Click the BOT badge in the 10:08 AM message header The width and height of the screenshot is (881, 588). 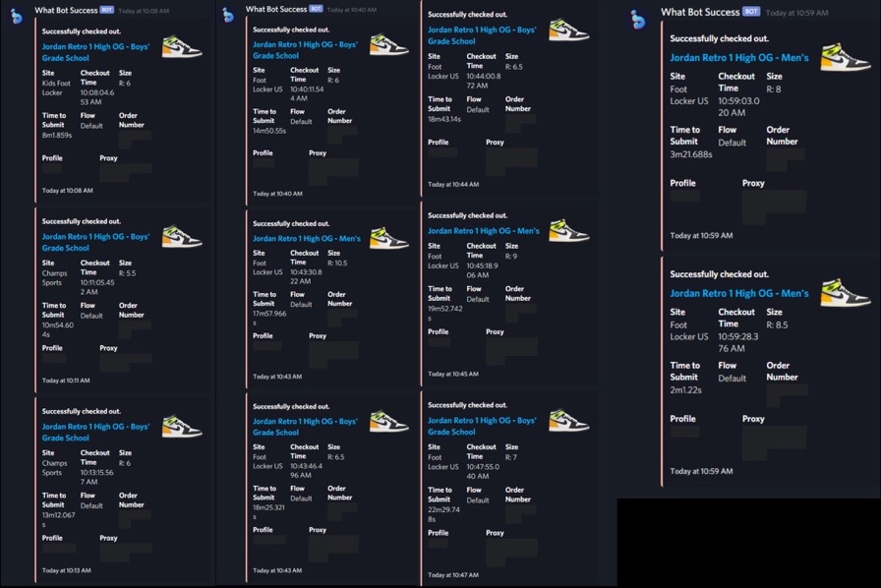click(107, 10)
